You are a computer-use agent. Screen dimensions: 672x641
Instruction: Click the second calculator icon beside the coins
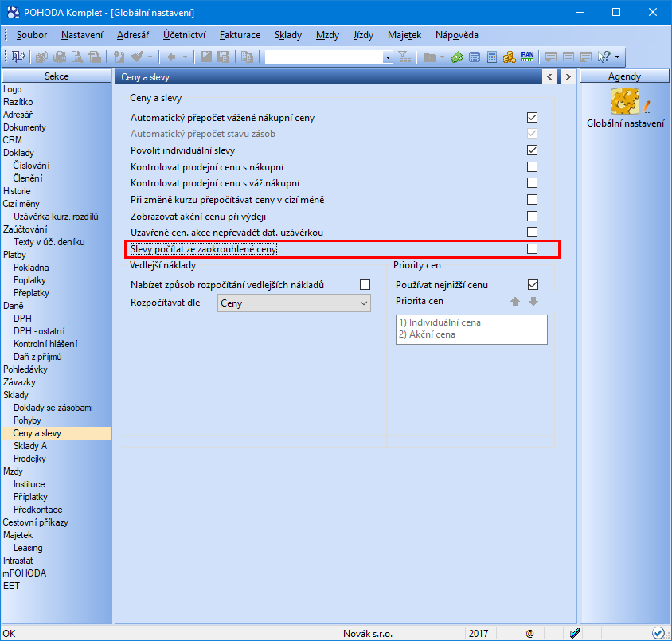pos(492,57)
